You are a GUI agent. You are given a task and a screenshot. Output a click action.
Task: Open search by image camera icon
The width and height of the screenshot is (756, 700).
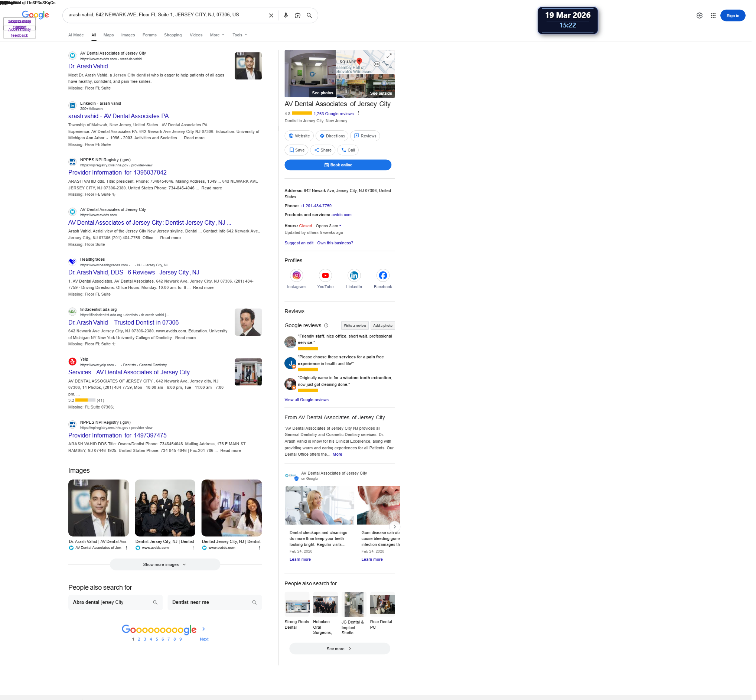point(298,16)
